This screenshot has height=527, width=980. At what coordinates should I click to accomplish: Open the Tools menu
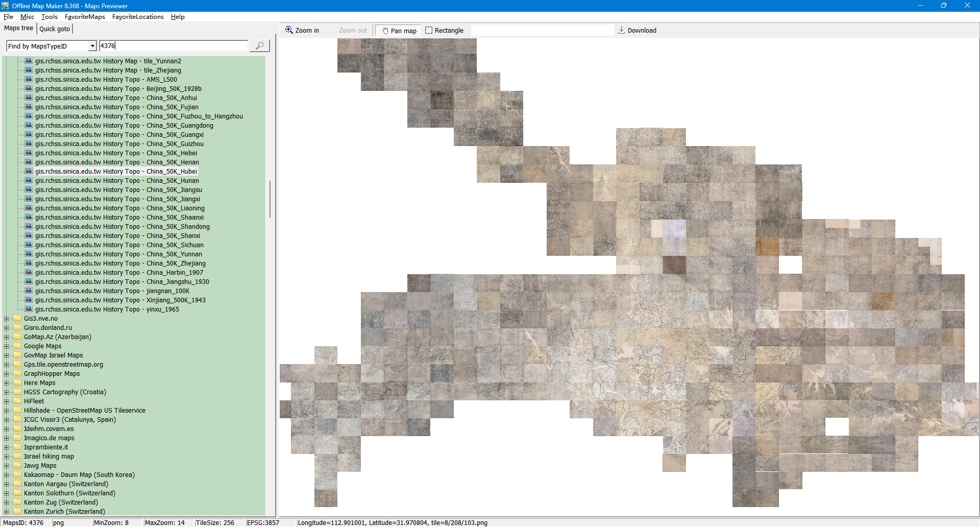point(50,17)
